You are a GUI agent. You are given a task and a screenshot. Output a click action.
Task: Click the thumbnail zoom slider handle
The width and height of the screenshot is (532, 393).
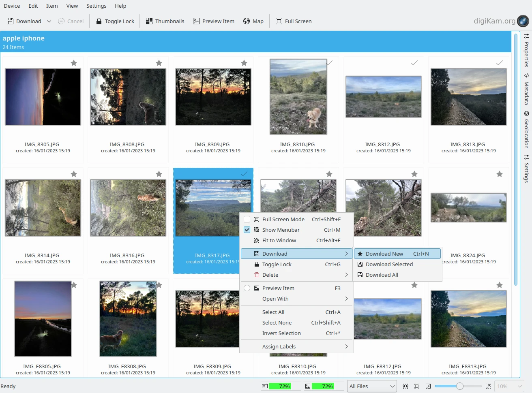[x=459, y=386]
